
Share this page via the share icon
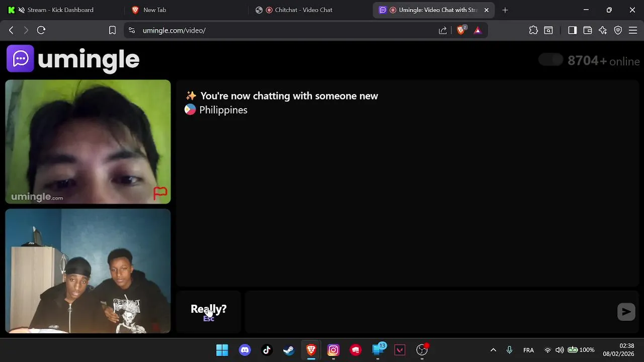tap(443, 30)
